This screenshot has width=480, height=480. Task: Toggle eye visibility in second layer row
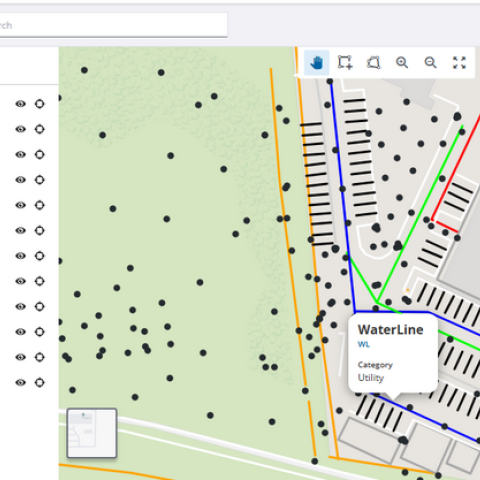20,129
